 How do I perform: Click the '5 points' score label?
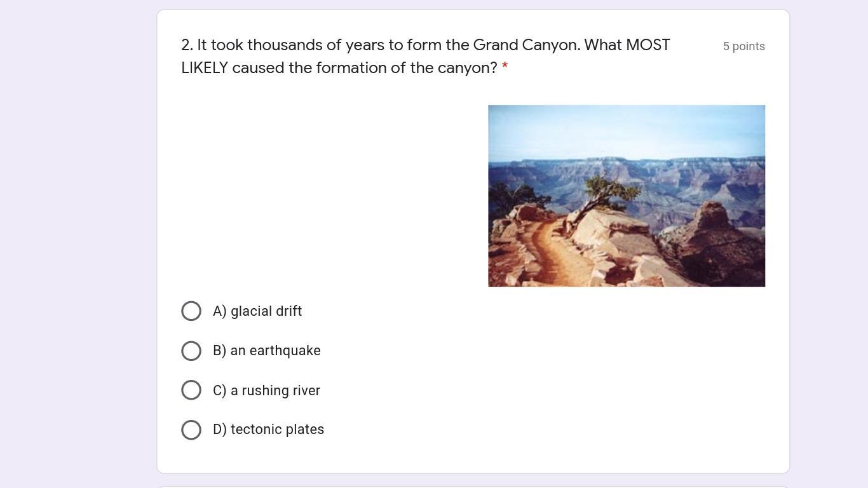pyautogui.click(x=743, y=46)
